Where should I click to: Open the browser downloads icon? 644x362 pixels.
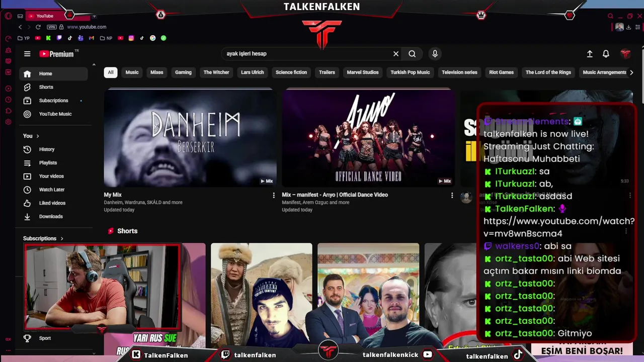[x=629, y=27]
